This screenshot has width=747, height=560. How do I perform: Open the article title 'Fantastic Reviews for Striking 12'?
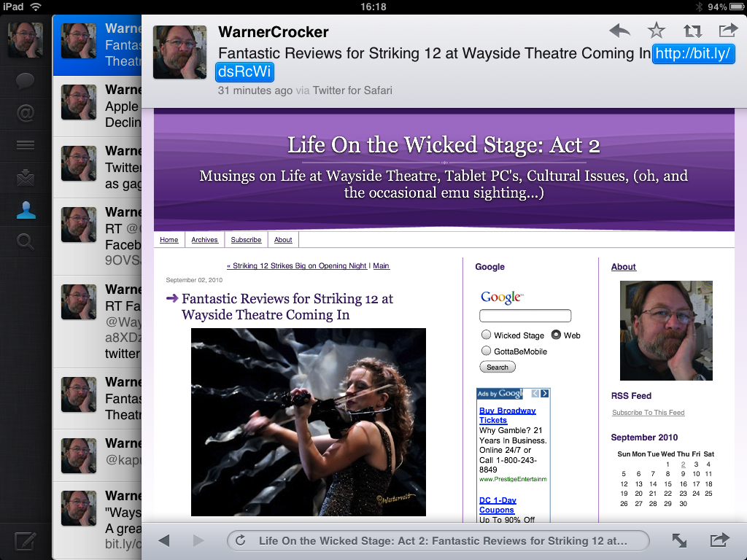287,307
